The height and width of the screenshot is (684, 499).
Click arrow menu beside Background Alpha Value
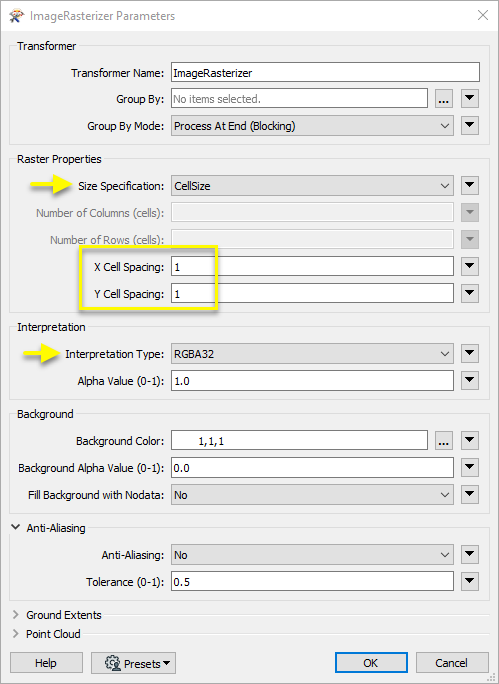point(470,468)
